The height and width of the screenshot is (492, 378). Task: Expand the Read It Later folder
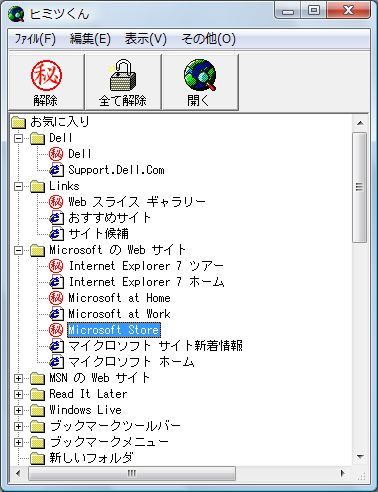19,394
